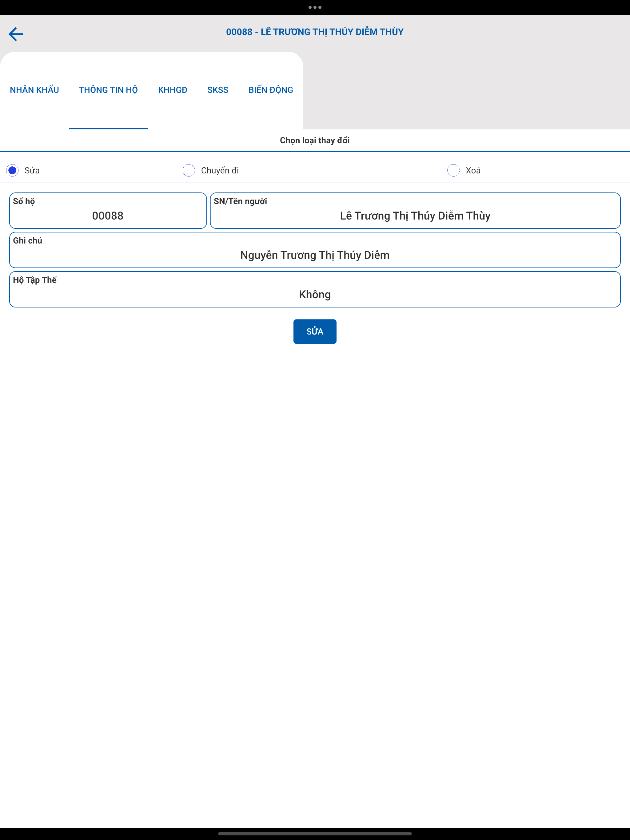The image size is (630, 840).
Task: Select the Xoá radio option
Action: pyautogui.click(x=453, y=170)
